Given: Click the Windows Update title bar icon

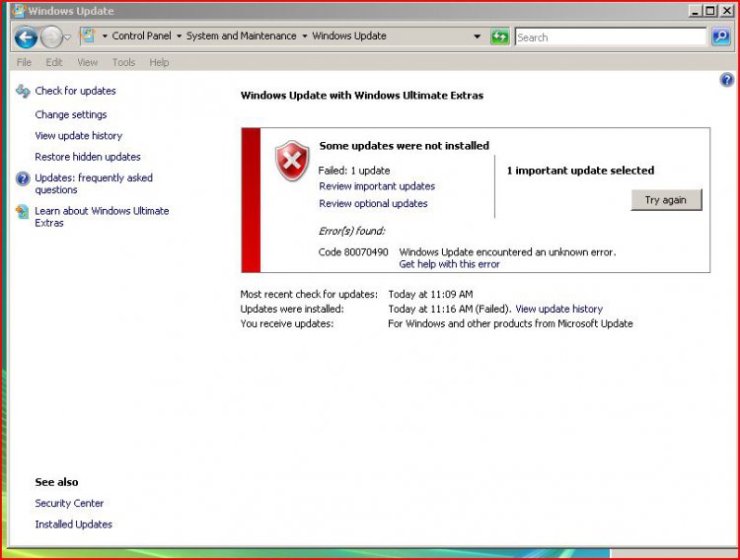Looking at the screenshot, I should coord(19,11).
